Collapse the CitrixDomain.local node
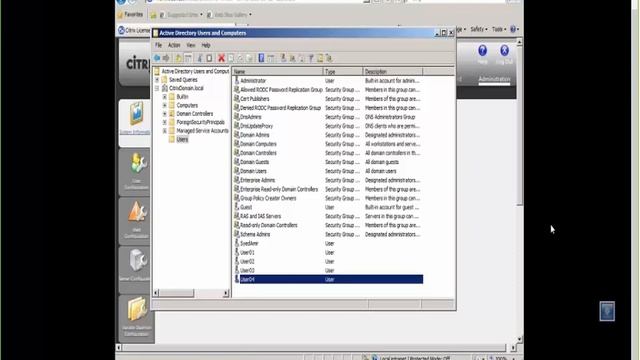Viewport: 640px width, 360px height. 157,88
